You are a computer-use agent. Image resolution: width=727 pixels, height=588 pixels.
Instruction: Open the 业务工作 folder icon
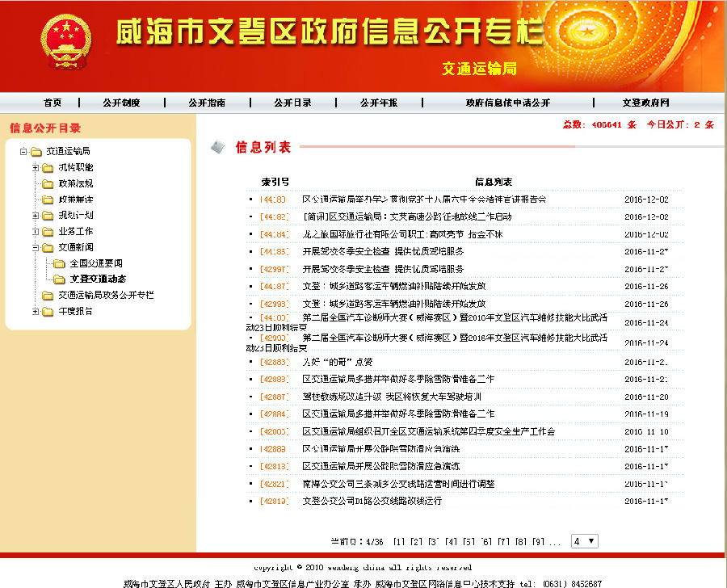point(47,231)
